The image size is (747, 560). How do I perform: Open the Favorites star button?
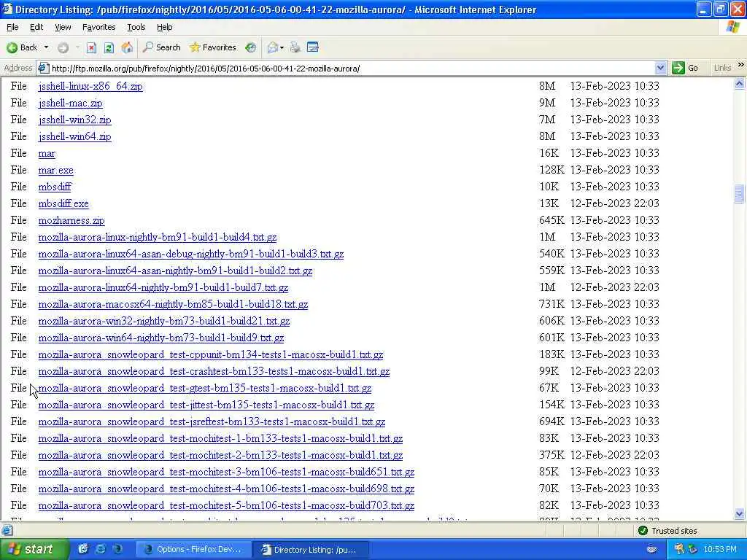click(x=212, y=47)
